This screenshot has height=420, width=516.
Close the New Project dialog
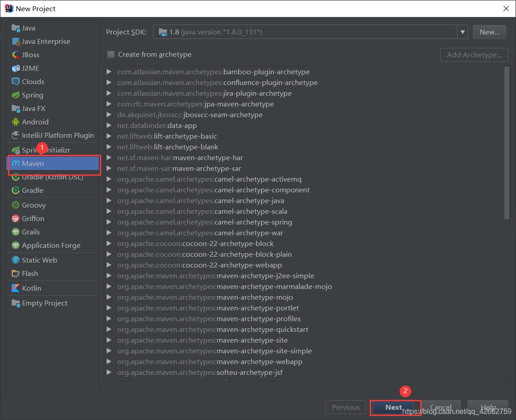(x=506, y=8)
